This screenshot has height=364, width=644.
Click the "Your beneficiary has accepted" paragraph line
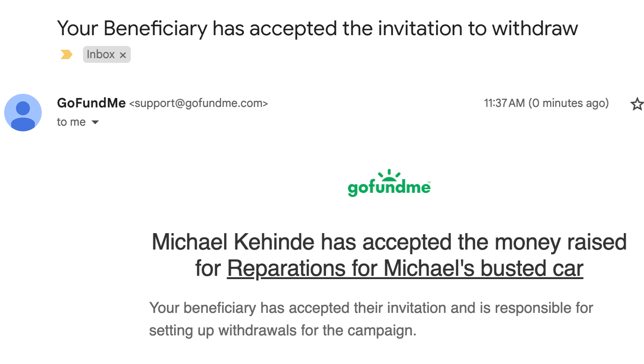[371, 308]
